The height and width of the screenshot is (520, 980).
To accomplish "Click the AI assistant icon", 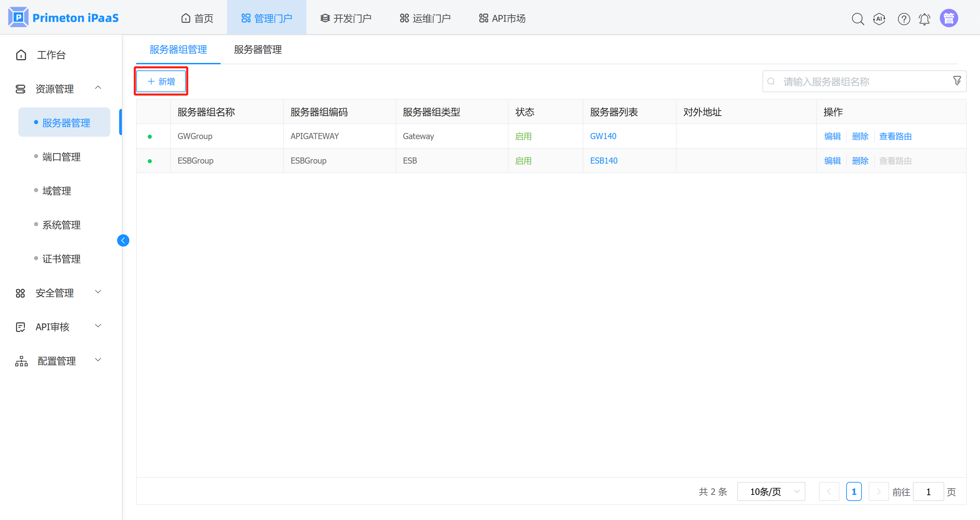I will 879,18.
